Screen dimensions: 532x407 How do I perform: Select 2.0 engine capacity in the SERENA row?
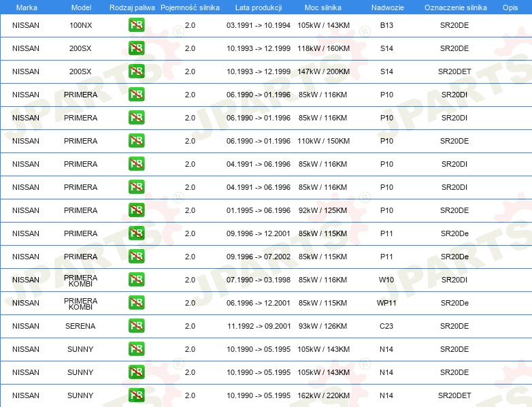coord(190,326)
